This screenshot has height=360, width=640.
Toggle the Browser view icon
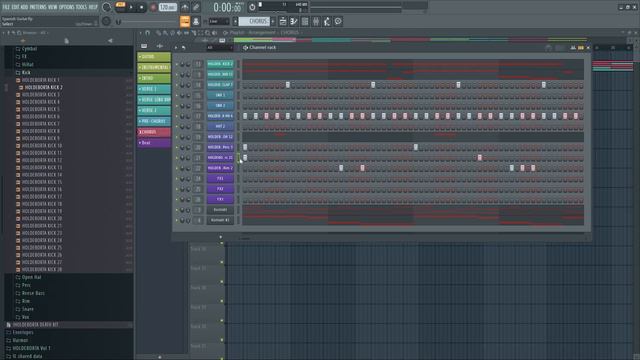327,21
